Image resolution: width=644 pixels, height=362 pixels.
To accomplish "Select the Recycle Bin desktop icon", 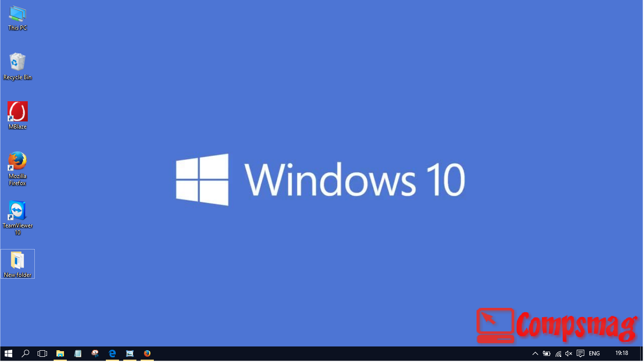I will 17,66.
